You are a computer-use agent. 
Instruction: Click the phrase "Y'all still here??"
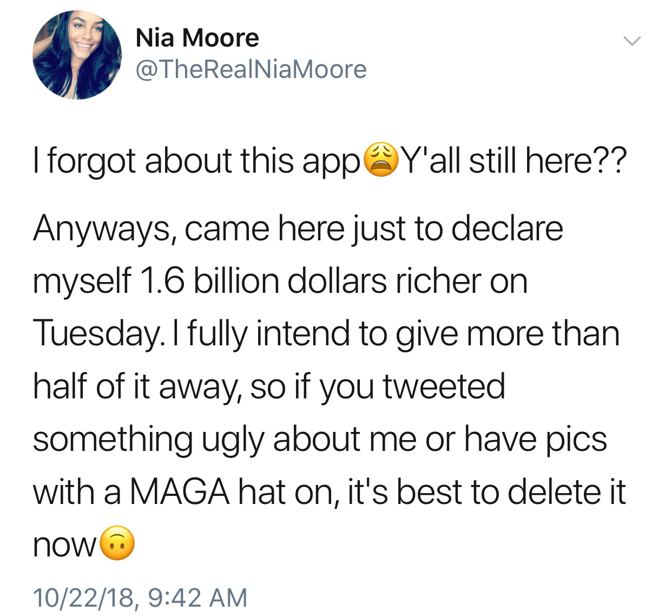(515, 161)
